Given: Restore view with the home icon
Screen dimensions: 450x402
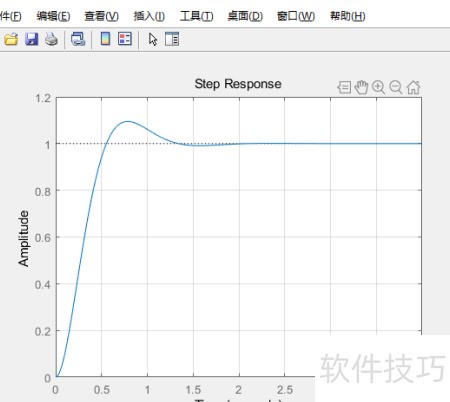Looking at the screenshot, I should coord(413,87).
